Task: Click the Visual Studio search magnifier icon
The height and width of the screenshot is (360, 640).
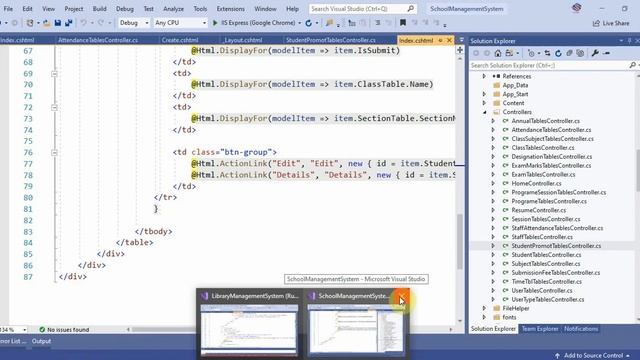Action: click(x=411, y=9)
